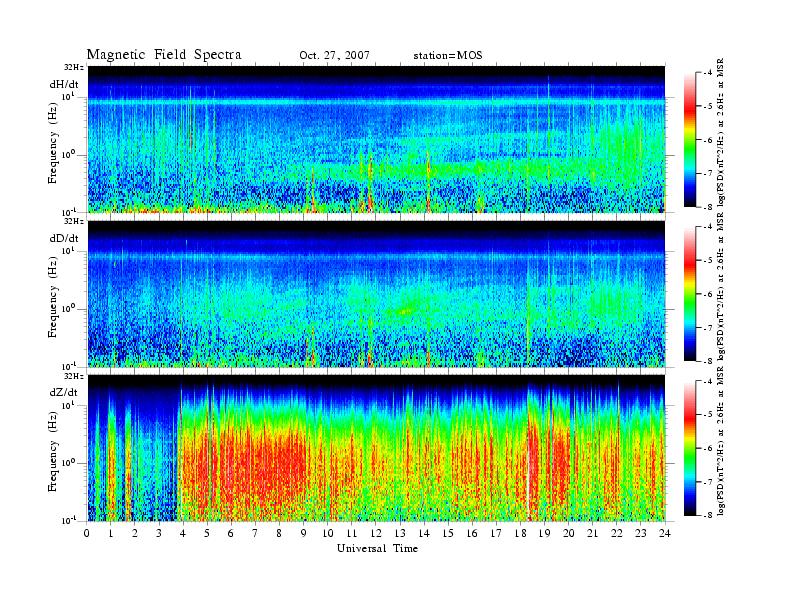Click the dZ/dt spectrogram plot area
Image resolution: width=792 pixels, height=612 pixels.
tap(377, 448)
